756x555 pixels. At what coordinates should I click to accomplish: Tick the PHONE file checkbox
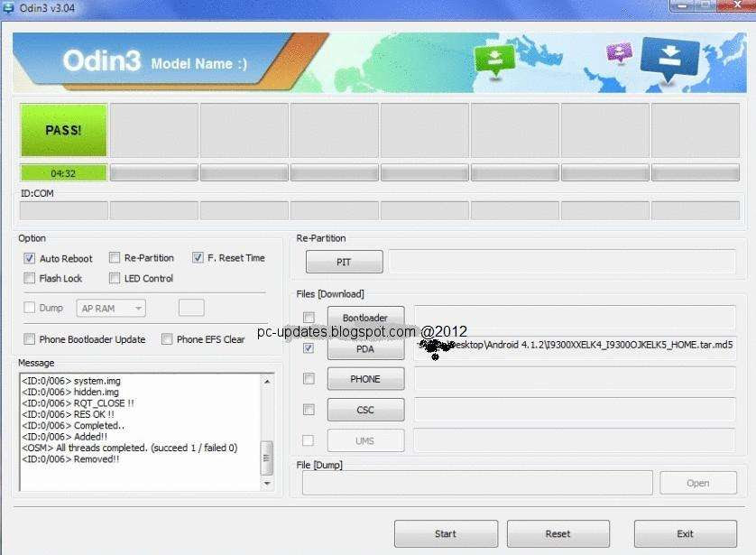tap(309, 378)
